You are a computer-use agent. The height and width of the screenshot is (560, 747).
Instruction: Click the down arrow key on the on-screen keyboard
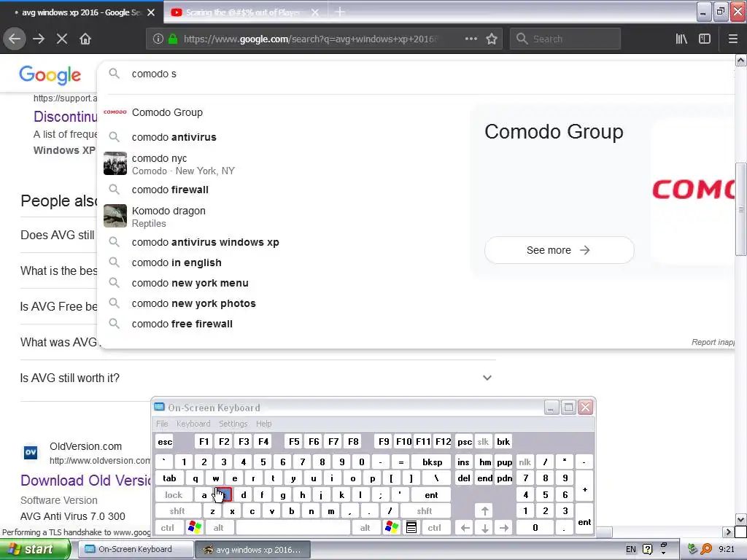click(x=484, y=528)
